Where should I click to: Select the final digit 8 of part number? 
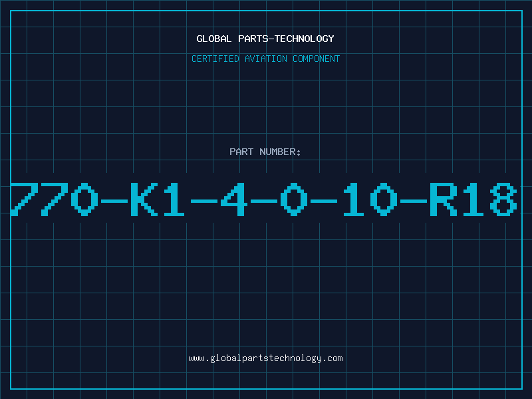503,199
